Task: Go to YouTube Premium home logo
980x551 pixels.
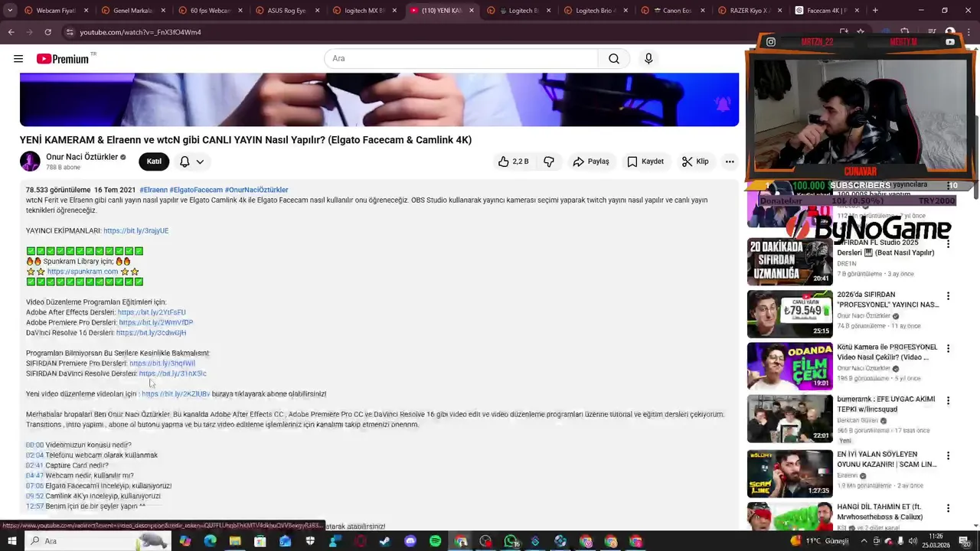Action: [x=63, y=59]
